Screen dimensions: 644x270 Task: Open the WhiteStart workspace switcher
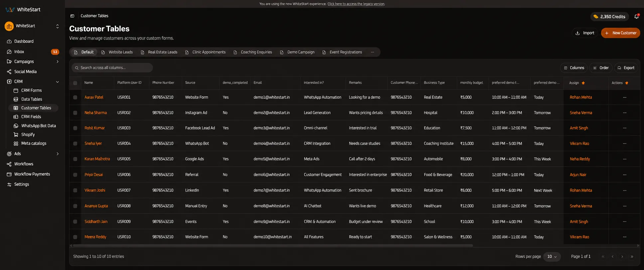pyautogui.click(x=33, y=26)
